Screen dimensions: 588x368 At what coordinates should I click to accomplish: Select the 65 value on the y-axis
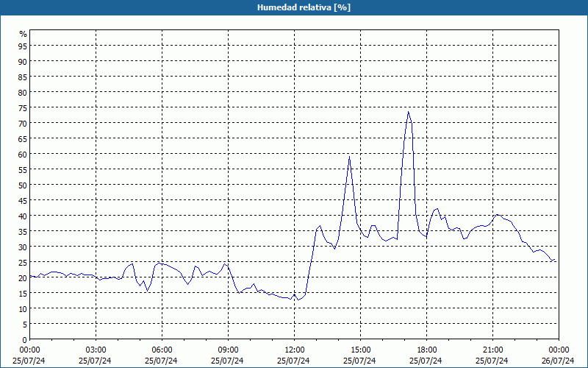23,138
